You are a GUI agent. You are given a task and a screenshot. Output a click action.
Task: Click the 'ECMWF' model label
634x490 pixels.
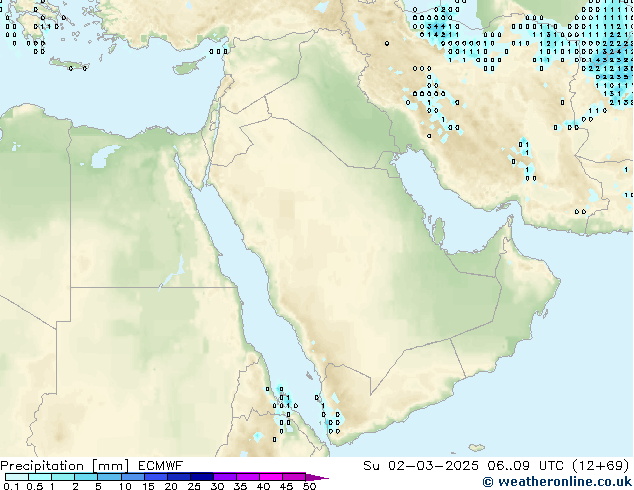pyautogui.click(x=161, y=466)
